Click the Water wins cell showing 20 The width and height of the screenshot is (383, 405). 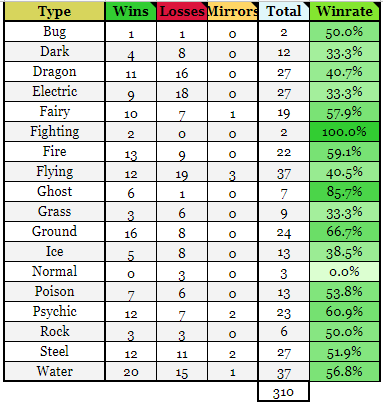[131, 372]
